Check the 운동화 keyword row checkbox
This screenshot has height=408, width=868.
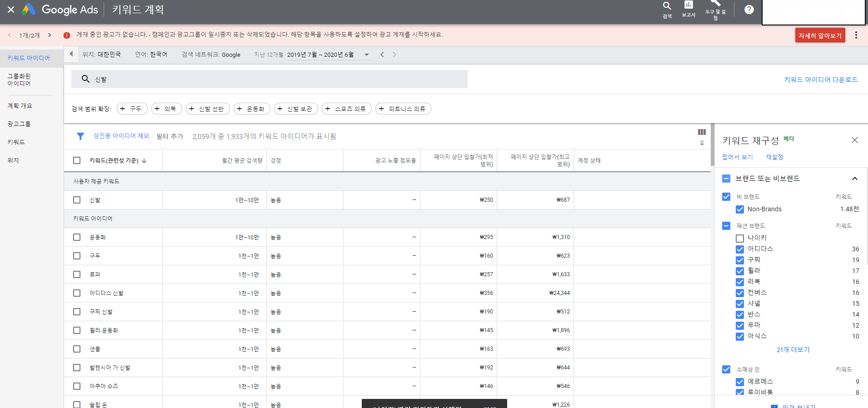(77, 237)
